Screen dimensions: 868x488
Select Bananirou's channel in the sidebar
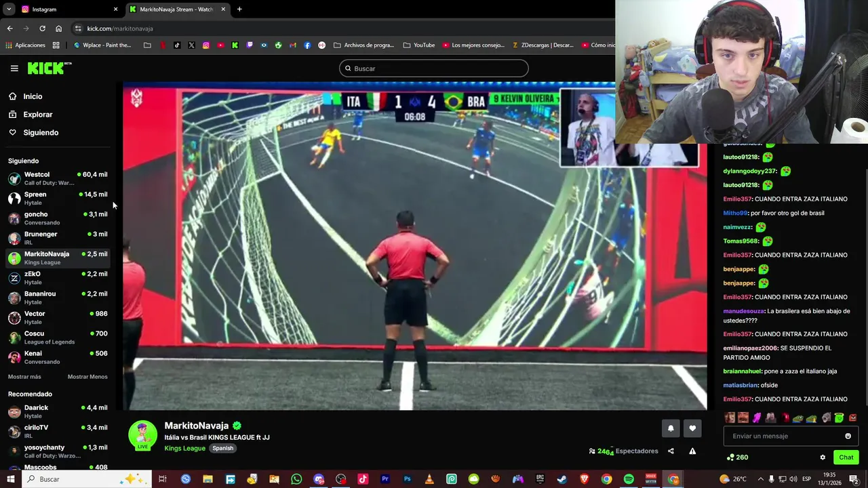58,298
